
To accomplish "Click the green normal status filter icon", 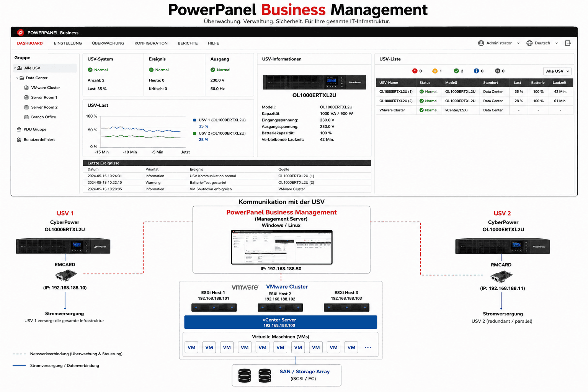I will pyautogui.click(x=456, y=71).
